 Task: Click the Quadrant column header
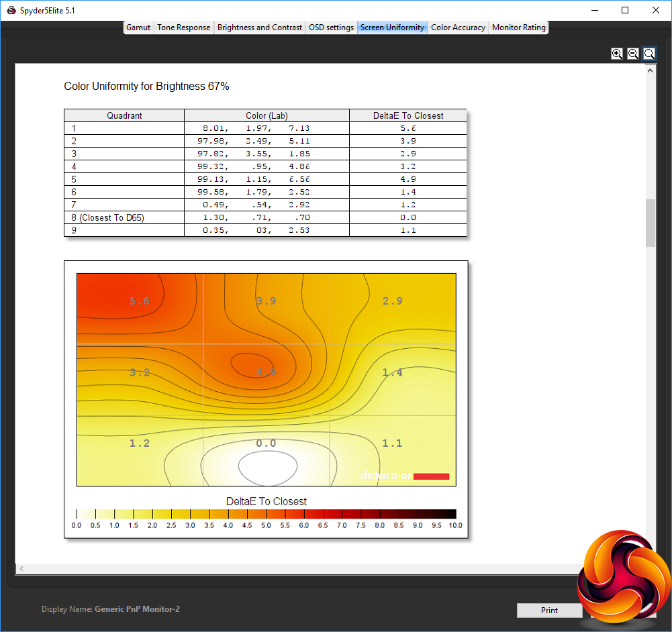(x=124, y=115)
